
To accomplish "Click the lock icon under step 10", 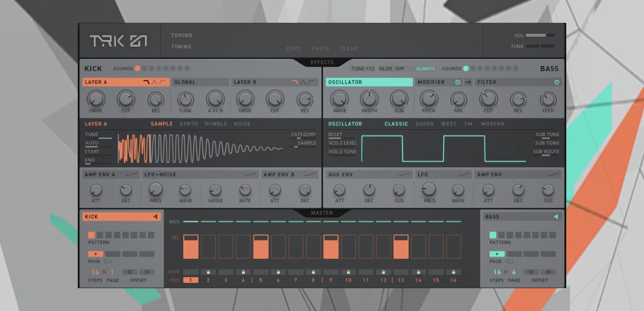I will (x=348, y=272).
